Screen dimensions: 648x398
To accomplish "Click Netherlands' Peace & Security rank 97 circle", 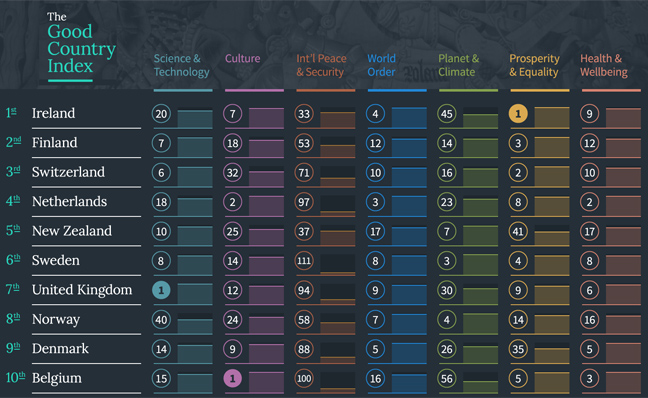I will pyautogui.click(x=304, y=202).
